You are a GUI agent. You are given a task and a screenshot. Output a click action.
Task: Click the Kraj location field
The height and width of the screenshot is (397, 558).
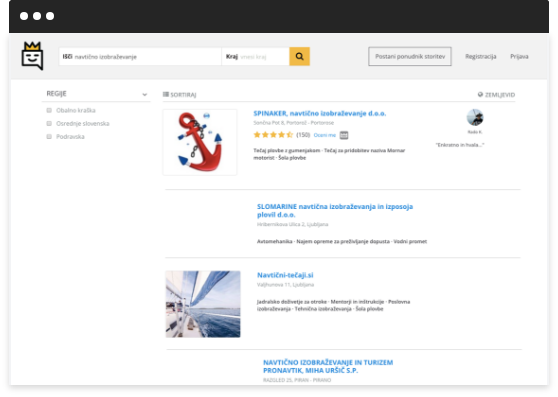click(x=256, y=57)
